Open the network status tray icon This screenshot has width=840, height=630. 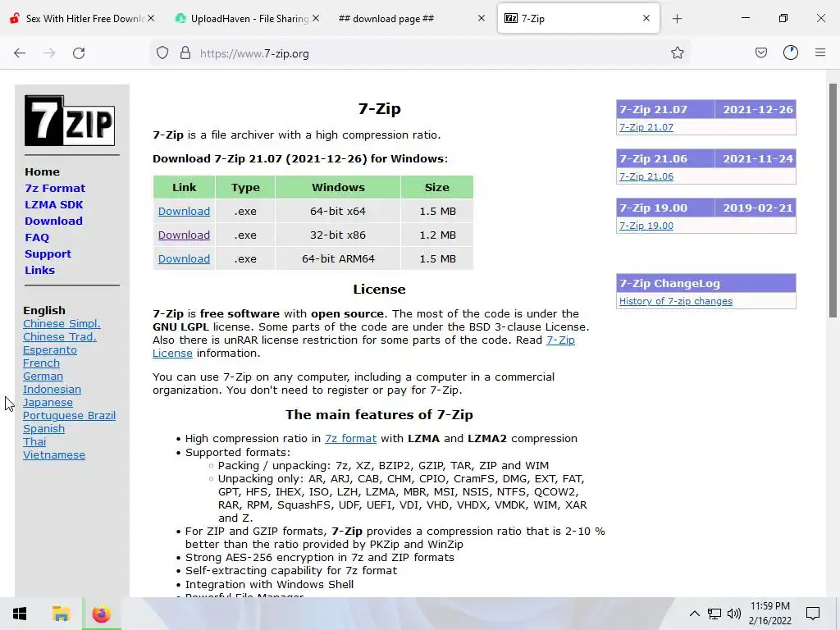coord(714,614)
